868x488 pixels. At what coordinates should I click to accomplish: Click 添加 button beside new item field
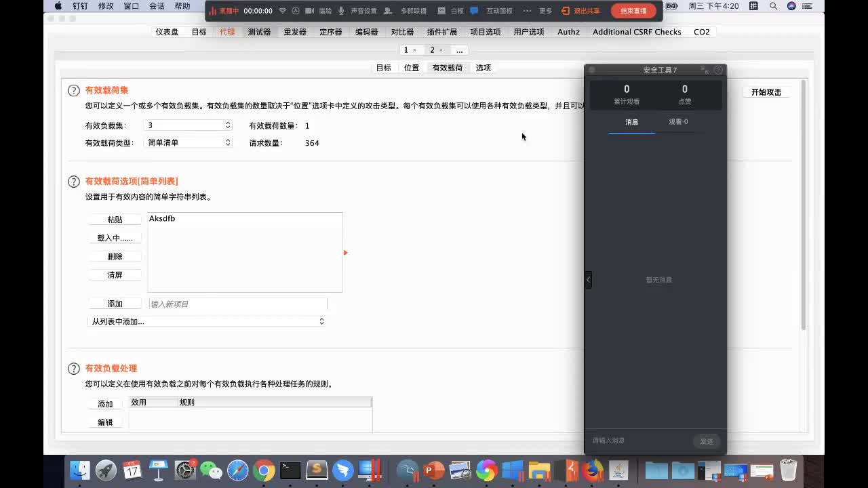(115, 304)
